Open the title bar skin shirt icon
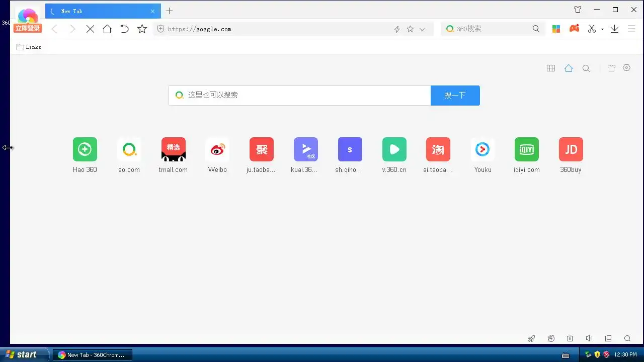 (x=578, y=10)
